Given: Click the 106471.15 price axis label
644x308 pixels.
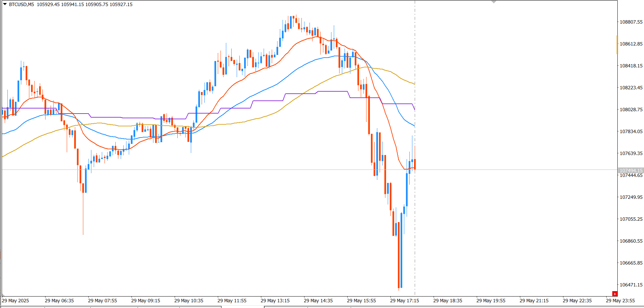Looking at the screenshot, I should pyautogui.click(x=631, y=285).
